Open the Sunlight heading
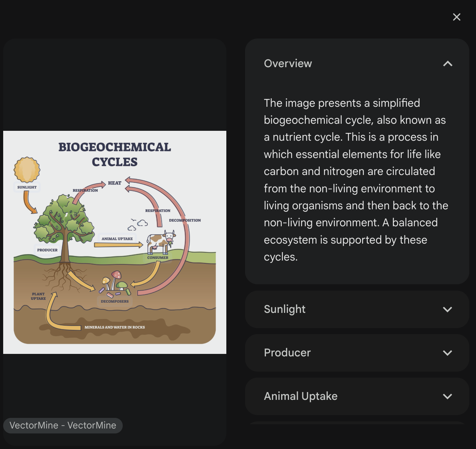 [285, 309]
